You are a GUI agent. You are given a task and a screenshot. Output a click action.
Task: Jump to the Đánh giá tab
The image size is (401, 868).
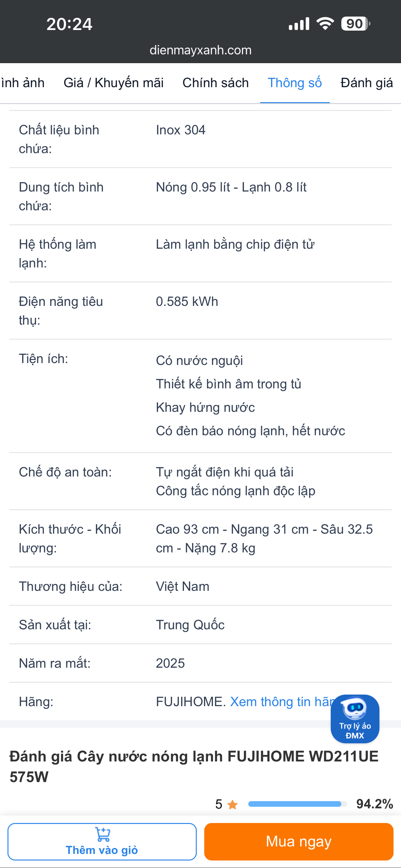[x=366, y=83]
